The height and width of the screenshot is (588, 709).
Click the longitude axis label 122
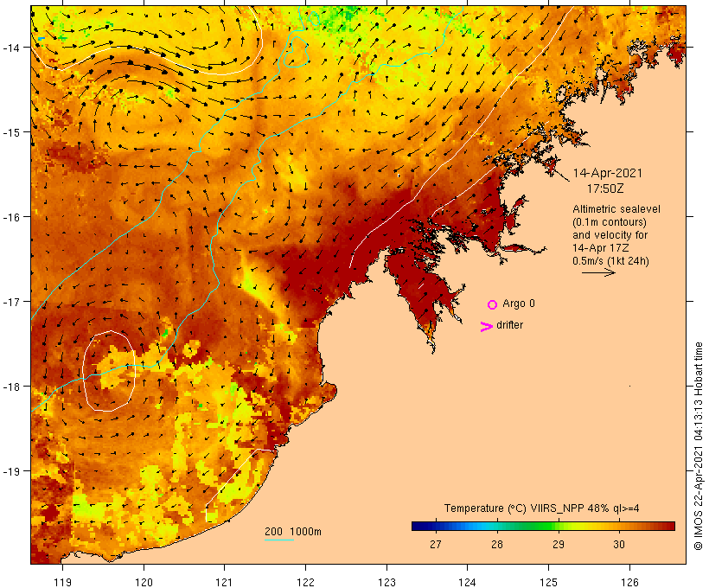coord(306,582)
